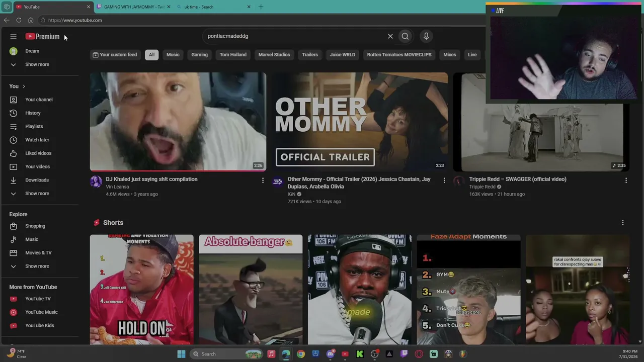This screenshot has width=644, height=362.
Task: Visit the IGN channel name link
Action: 291,194
